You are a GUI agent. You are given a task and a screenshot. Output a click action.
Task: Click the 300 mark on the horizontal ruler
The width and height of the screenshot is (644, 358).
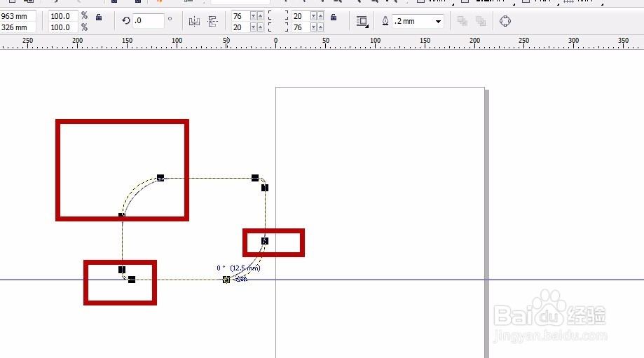pos(573,40)
